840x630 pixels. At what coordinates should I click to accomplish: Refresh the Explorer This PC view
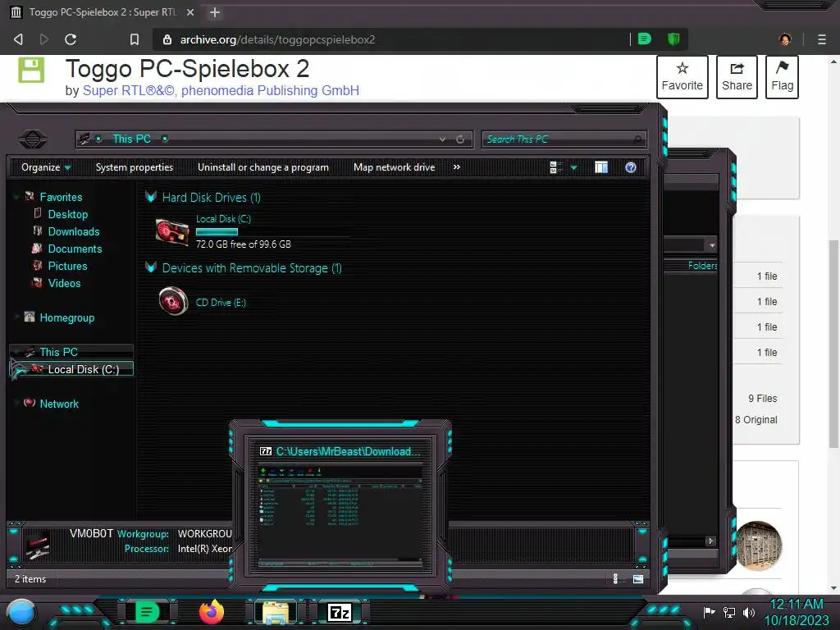(x=460, y=139)
